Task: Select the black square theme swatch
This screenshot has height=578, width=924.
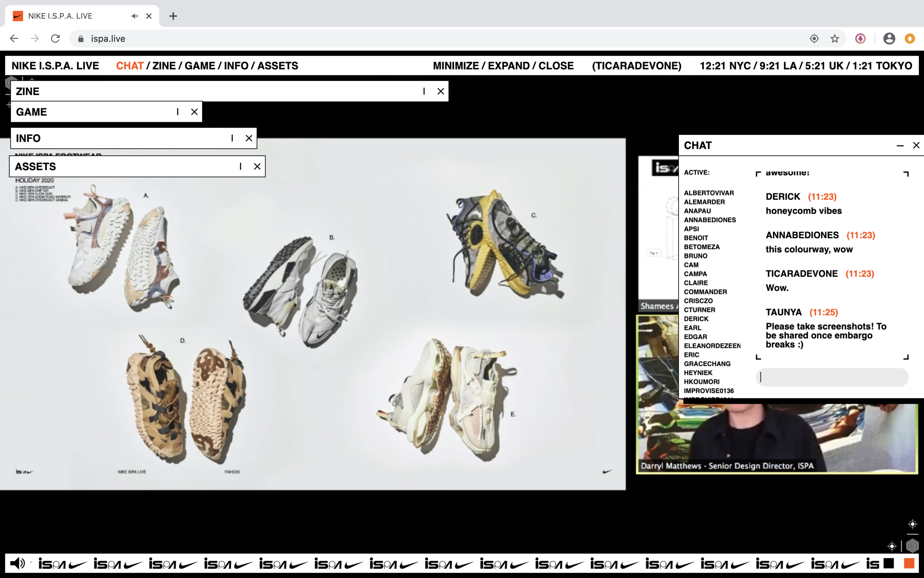Action: 889,563
